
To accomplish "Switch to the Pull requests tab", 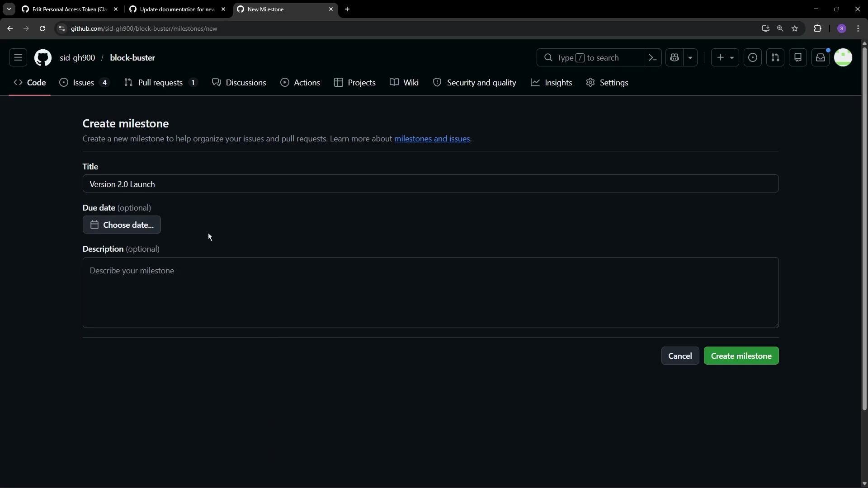I will click(x=161, y=83).
